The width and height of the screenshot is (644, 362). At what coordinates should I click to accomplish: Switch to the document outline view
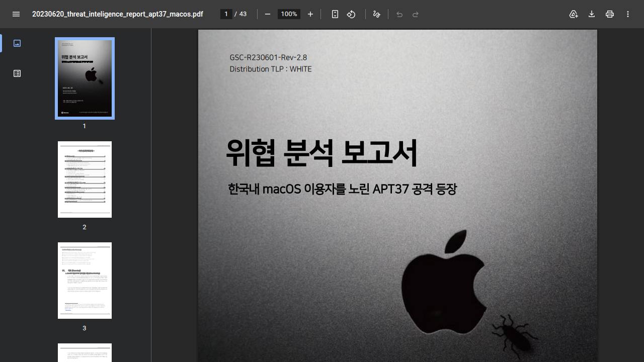[17, 73]
